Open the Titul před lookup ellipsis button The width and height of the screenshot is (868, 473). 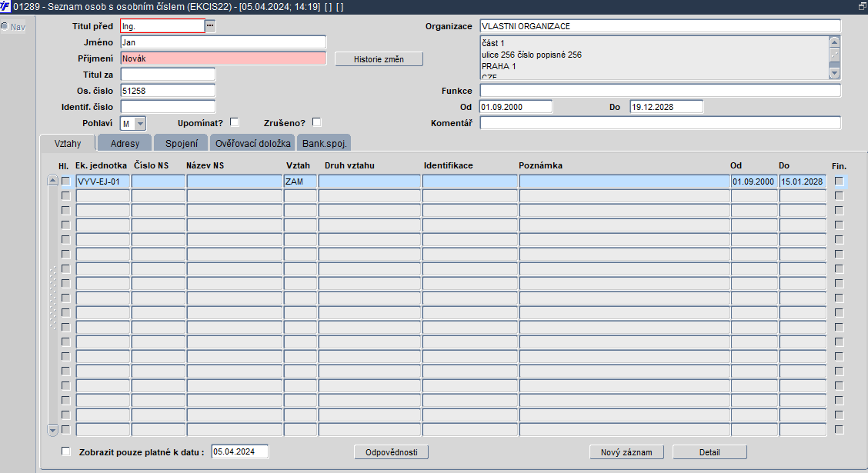[210, 25]
